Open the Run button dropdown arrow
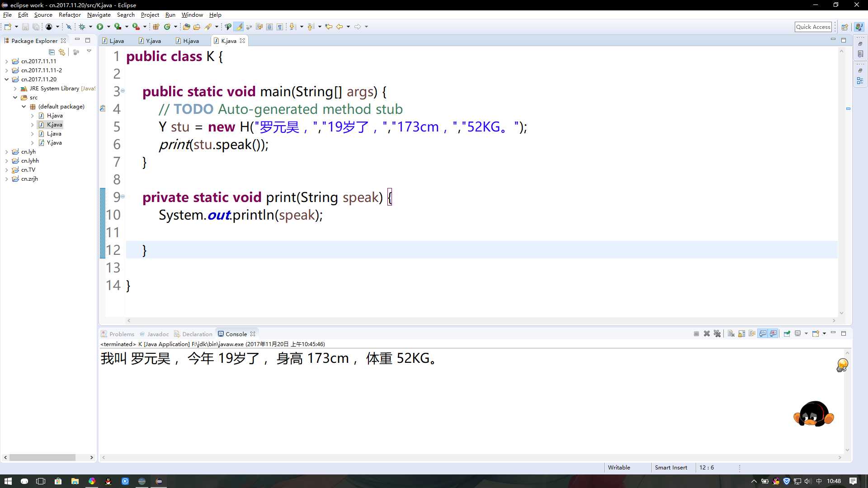 [108, 27]
